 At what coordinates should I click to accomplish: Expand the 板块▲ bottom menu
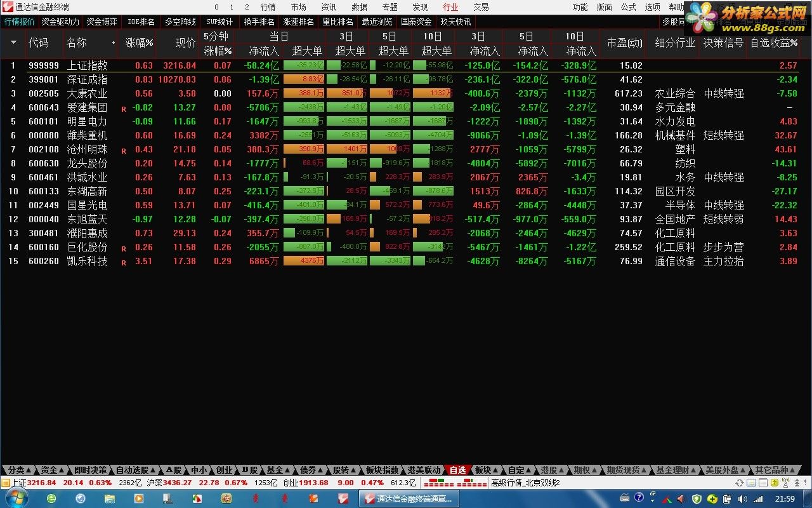[487, 470]
